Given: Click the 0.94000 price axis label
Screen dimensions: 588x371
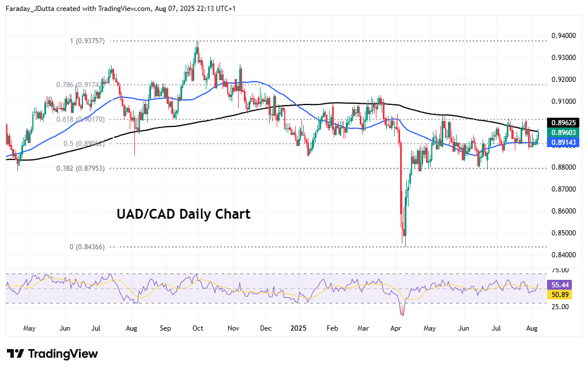Looking at the screenshot, I should point(563,36).
